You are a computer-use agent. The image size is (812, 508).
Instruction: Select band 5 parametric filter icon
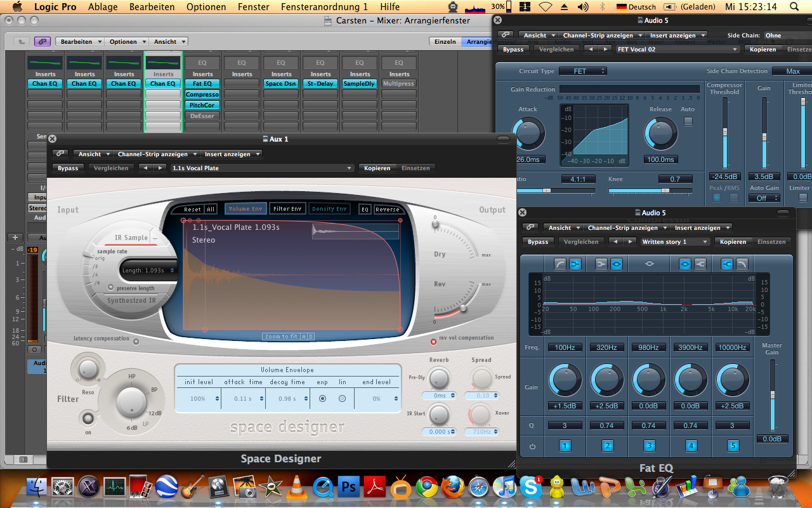tap(726, 264)
